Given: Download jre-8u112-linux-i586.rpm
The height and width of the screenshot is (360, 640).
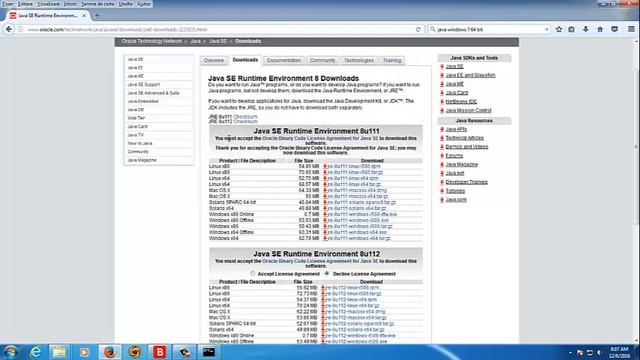Looking at the screenshot, I should pos(352,288).
